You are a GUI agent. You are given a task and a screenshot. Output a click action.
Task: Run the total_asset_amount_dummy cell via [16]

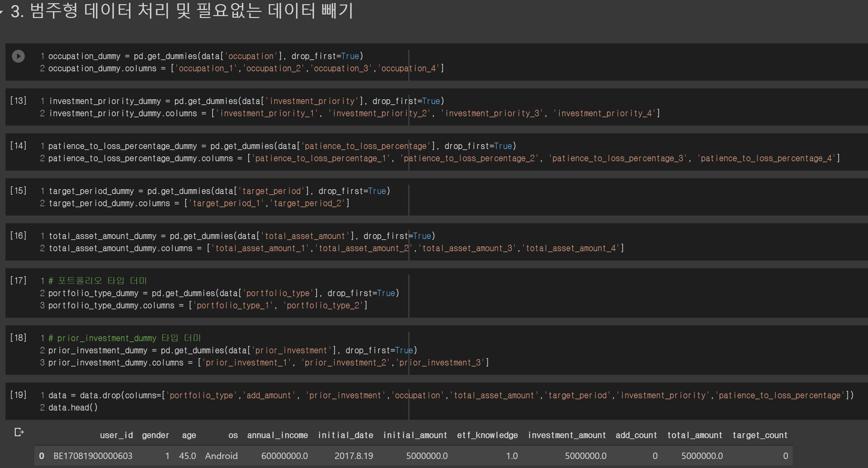coord(18,236)
